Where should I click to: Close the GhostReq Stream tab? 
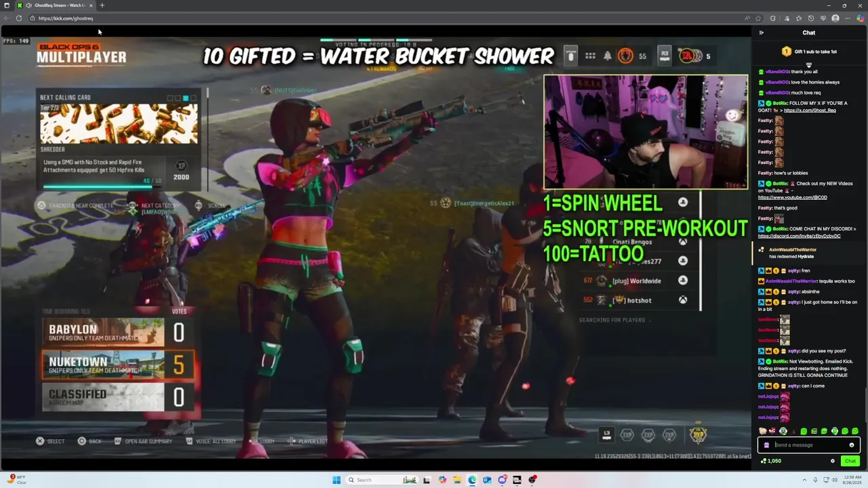click(91, 5)
